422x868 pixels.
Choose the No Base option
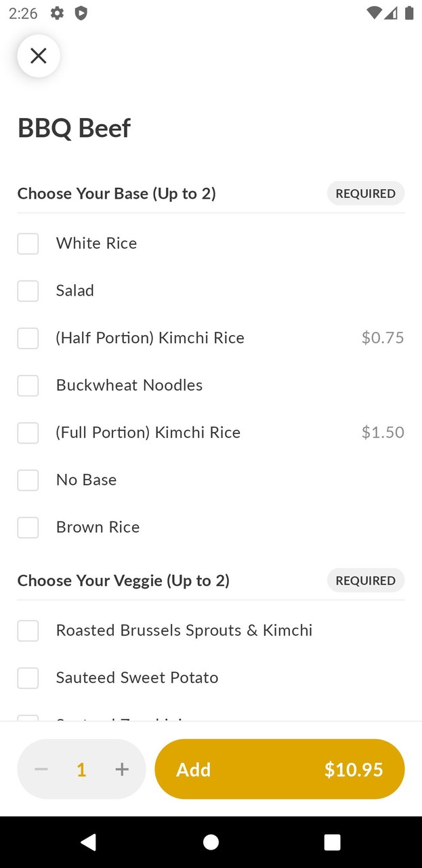tap(28, 479)
